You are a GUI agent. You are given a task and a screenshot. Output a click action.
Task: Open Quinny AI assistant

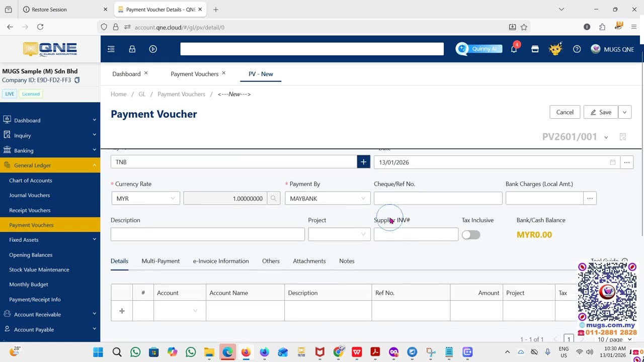point(479,49)
